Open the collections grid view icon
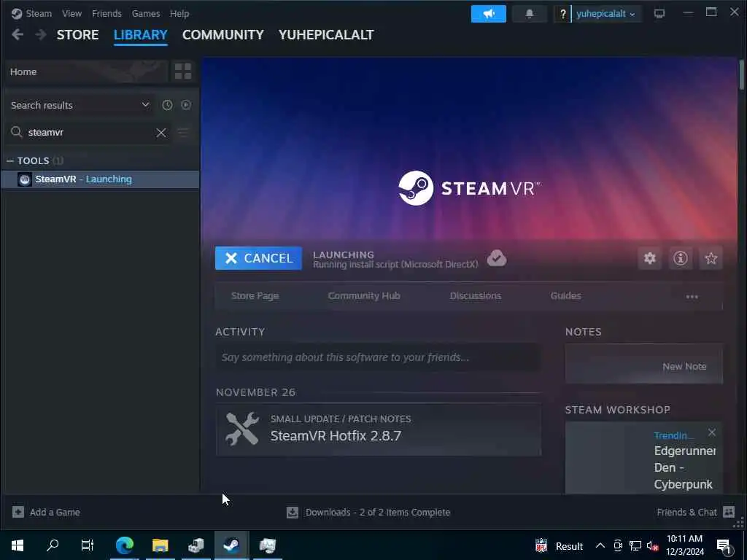Viewport: 747px width, 560px height. tap(183, 71)
